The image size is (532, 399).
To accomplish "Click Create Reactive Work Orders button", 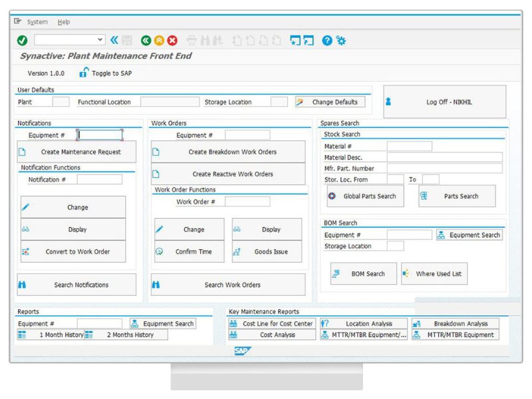I will click(x=228, y=174).
